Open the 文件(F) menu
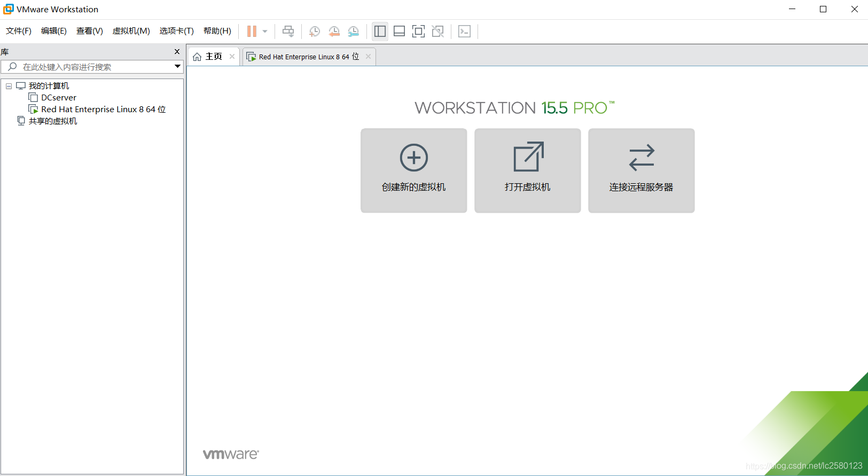 19,31
